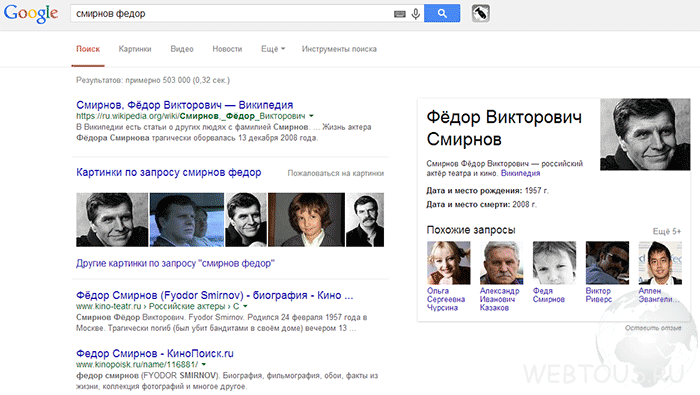Open dropdown arrow next to kinopoisk.ru URL

coord(204,365)
